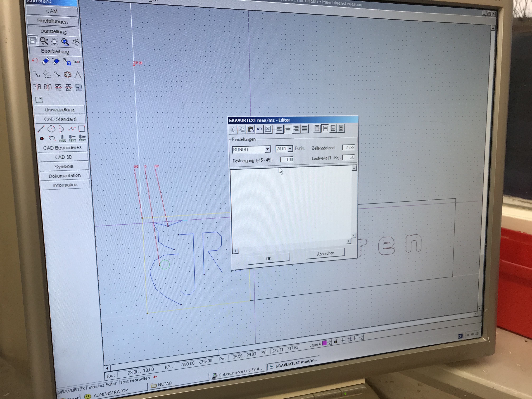
Task: Select the rotate rectangle icon
Action: (47, 74)
